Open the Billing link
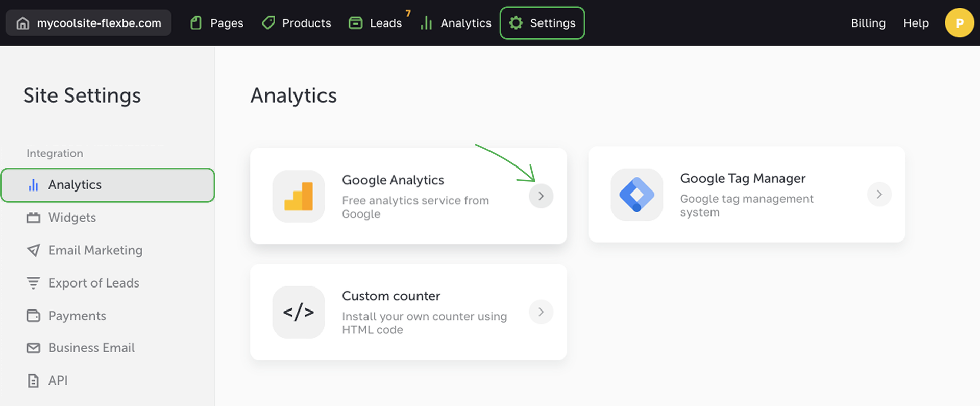Screen dimensions: 980x406 tap(868, 23)
